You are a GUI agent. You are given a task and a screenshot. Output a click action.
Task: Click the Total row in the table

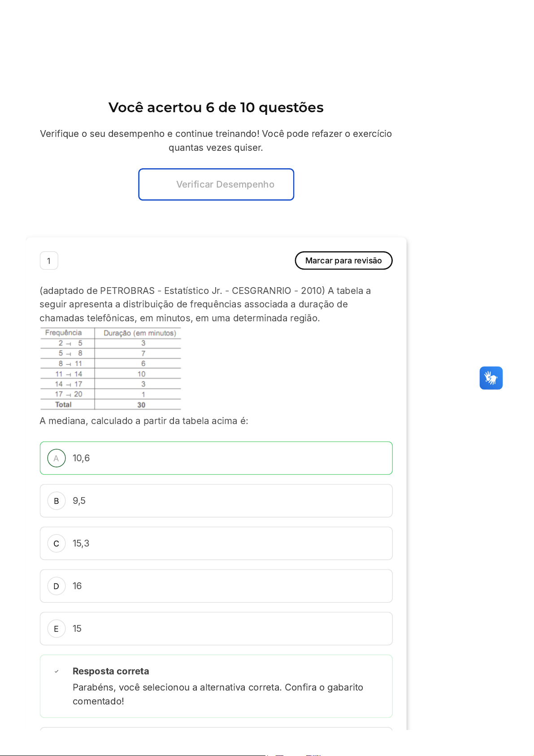[x=110, y=405]
